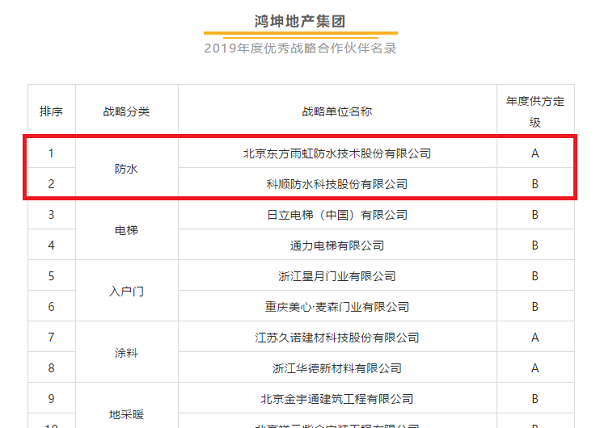Viewport: 600px width, 428px height.
Task: Click grade B for 重庆美心·麦森门业
Action: click(x=535, y=307)
